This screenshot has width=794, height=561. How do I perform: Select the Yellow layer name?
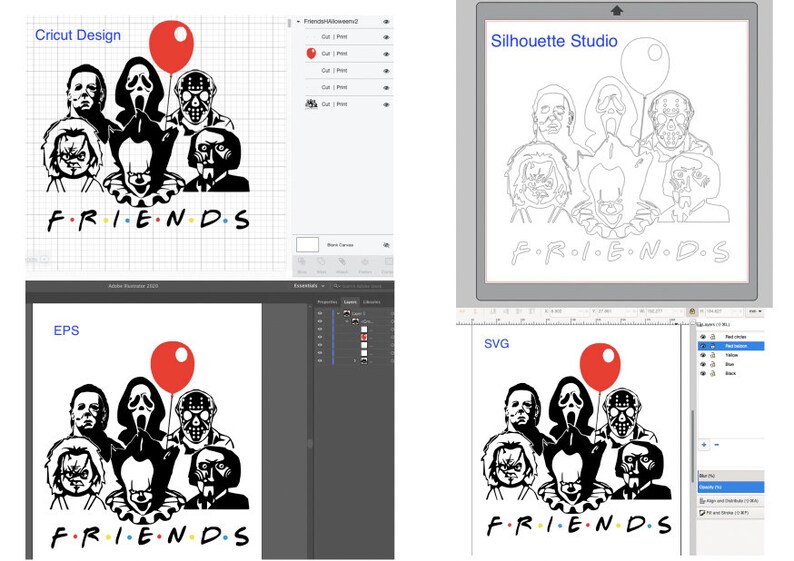(731, 355)
